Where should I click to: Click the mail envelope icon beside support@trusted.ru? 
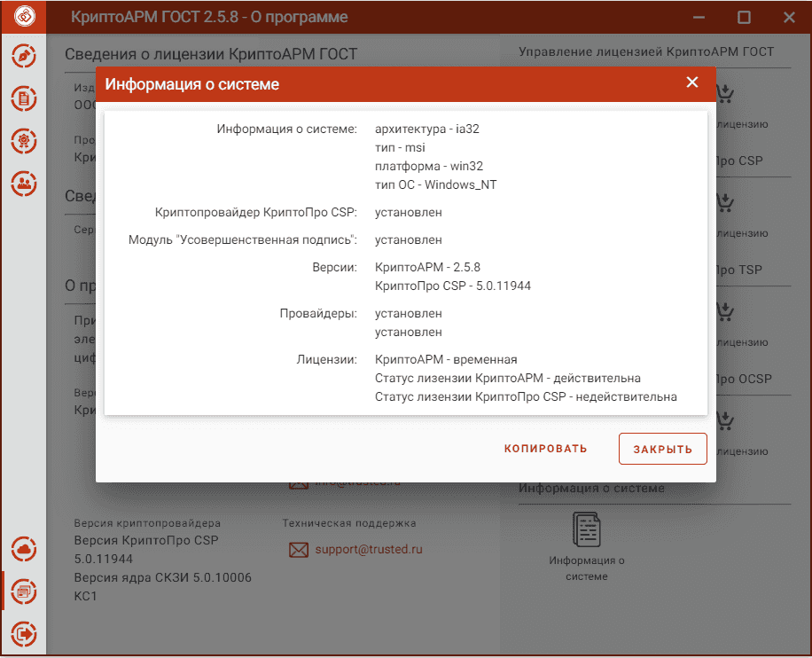pos(298,550)
